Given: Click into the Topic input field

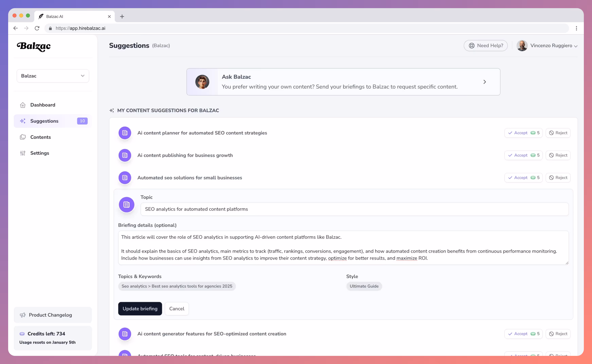Looking at the screenshot, I should (354, 209).
